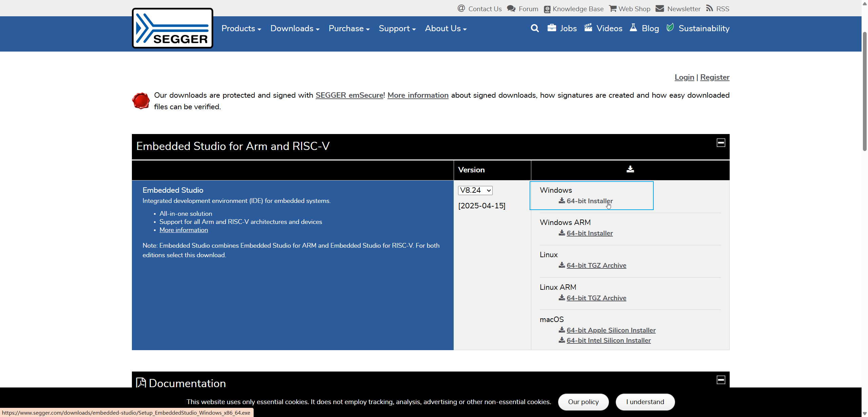Download the Linux 64-bit TGZ Archive
The width and height of the screenshot is (868, 417).
pyautogui.click(x=596, y=265)
